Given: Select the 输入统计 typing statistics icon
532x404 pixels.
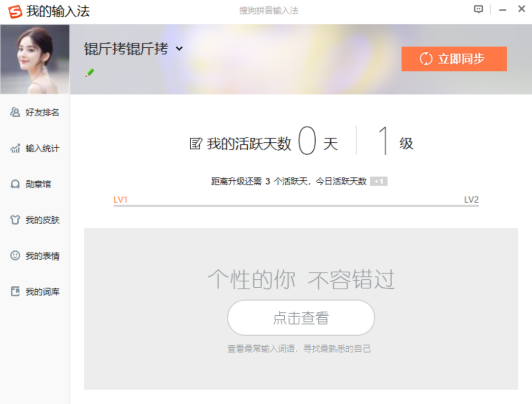Looking at the screenshot, I should coord(15,148).
